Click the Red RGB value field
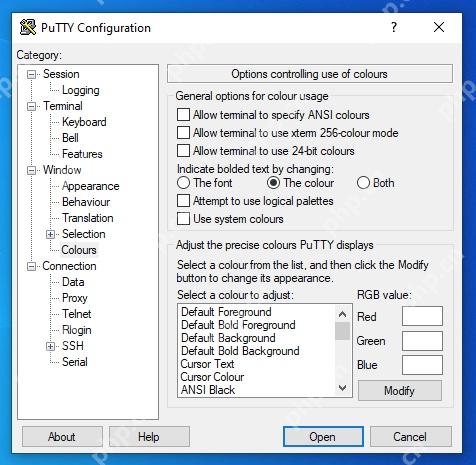 click(422, 316)
